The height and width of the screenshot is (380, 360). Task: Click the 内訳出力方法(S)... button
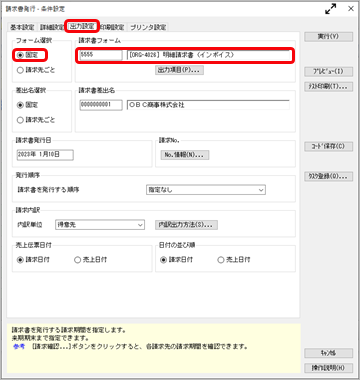click(186, 225)
